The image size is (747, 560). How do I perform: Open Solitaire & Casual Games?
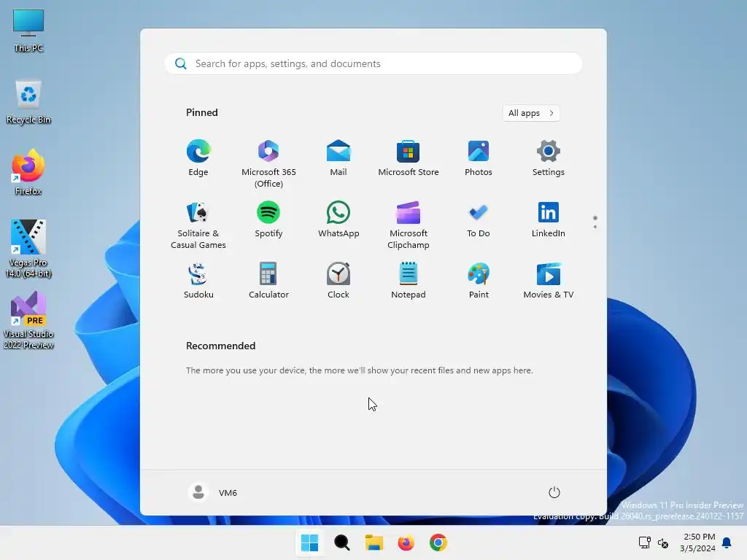coord(198,226)
